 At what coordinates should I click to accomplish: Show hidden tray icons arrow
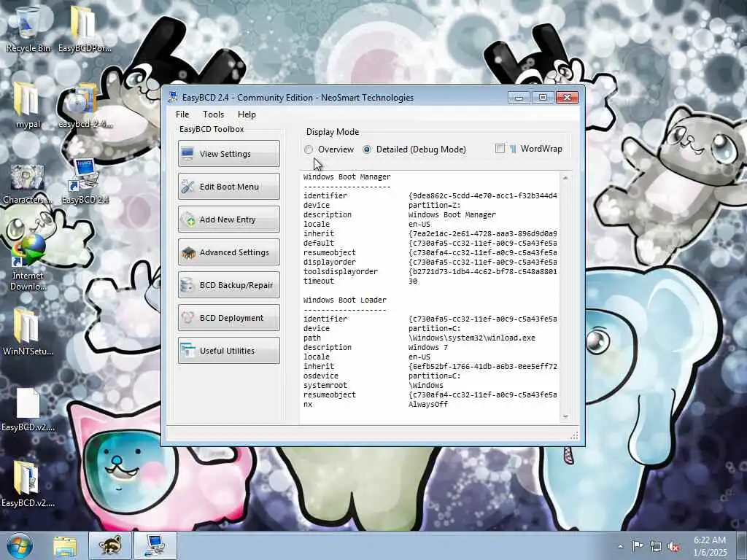coord(620,546)
